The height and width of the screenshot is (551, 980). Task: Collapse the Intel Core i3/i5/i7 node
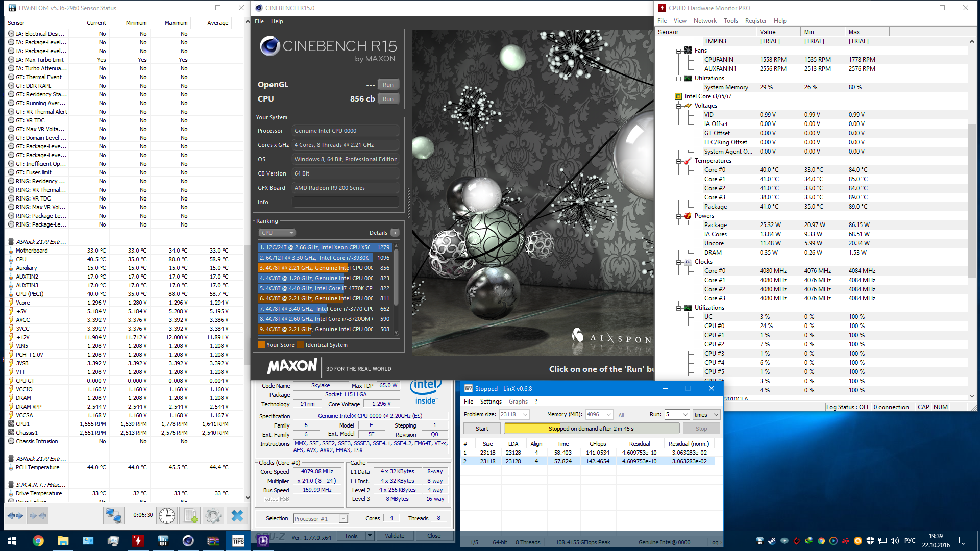[x=669, y=97]
